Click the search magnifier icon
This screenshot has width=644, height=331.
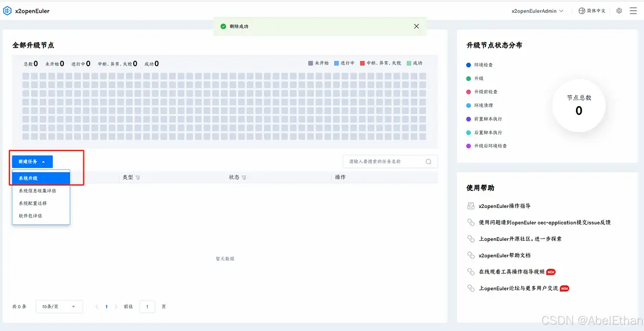[428, 162]
